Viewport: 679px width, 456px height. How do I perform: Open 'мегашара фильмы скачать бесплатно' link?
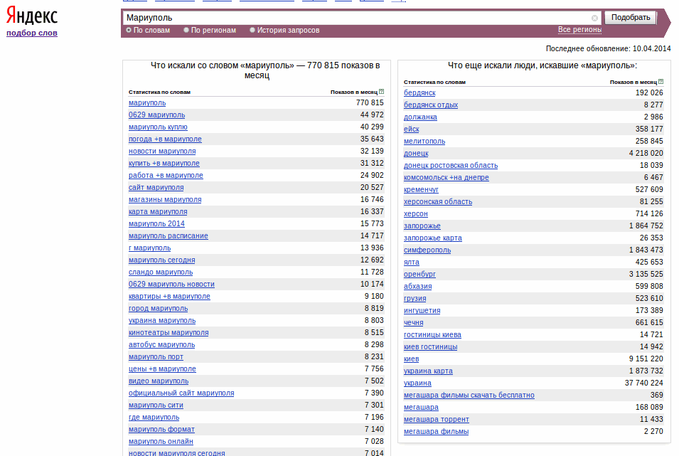click(x=469, y=395)
